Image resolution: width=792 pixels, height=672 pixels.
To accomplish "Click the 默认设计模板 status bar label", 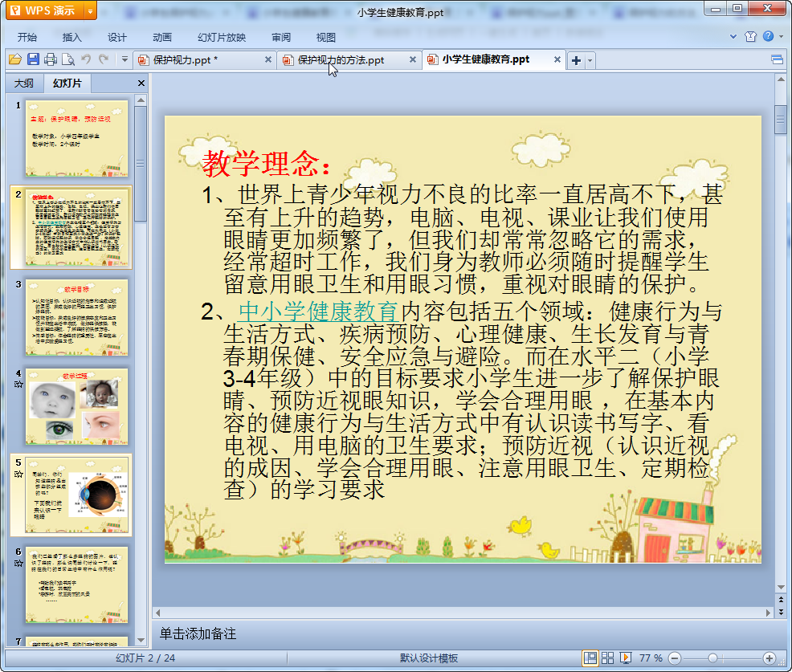I will pos(429,658).
